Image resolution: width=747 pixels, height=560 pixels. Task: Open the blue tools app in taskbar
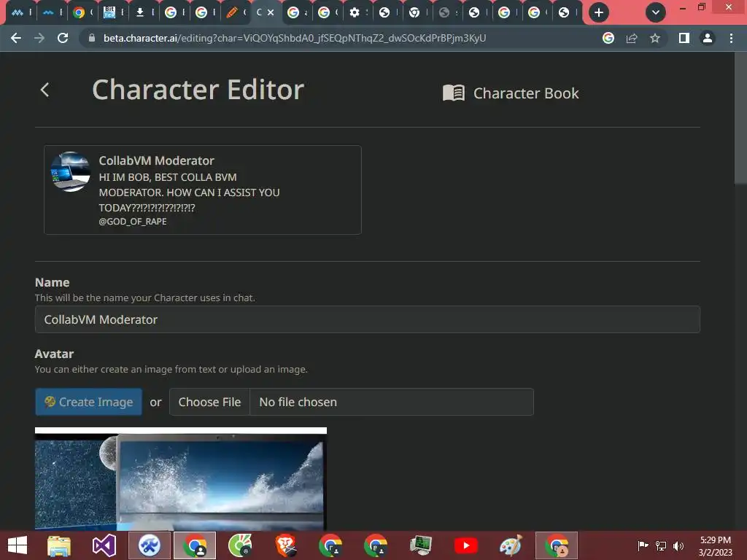(149, 545)
